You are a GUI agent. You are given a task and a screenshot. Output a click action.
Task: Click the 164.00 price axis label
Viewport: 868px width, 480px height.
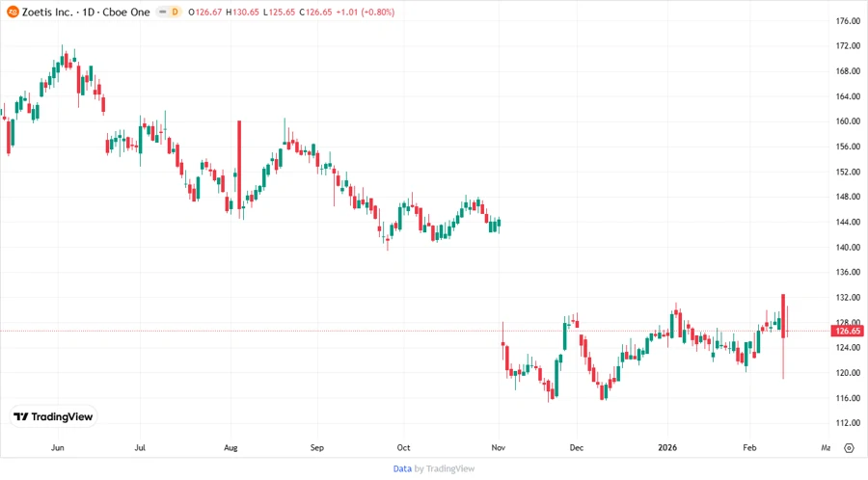848,96
